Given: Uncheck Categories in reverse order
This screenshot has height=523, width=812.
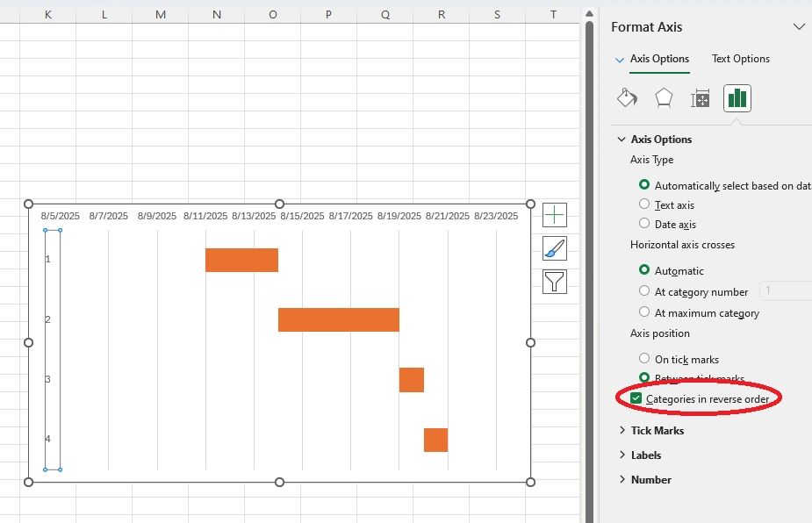Looking at the screenshot, I should point(636,399).
